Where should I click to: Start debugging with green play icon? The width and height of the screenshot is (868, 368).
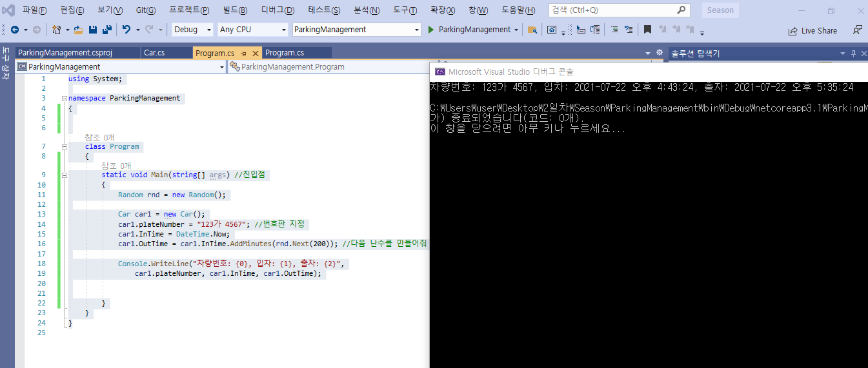point(432,30)
